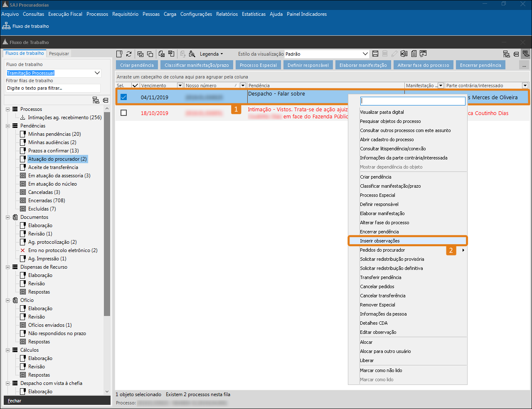Viewport: 532px width, 409px height.
Task: Click the Definir responsável button
Action: pos(308,65)
